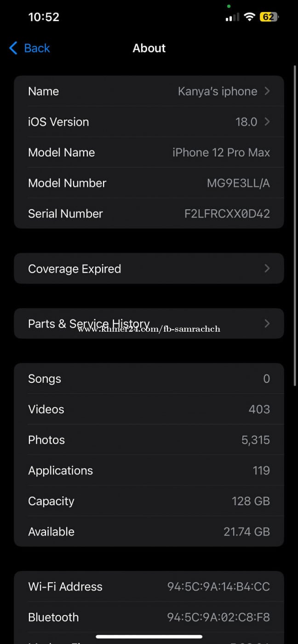298x644 pixels.
Task: Tap the battery level indicator
Action: 269,17
